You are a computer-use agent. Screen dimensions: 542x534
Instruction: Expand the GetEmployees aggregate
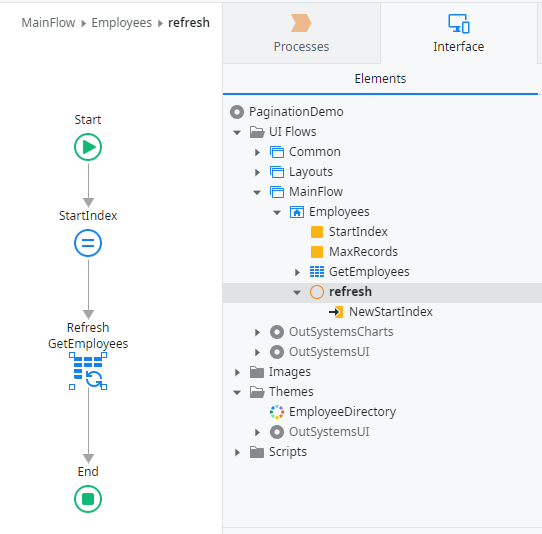[x=297, y=272]
